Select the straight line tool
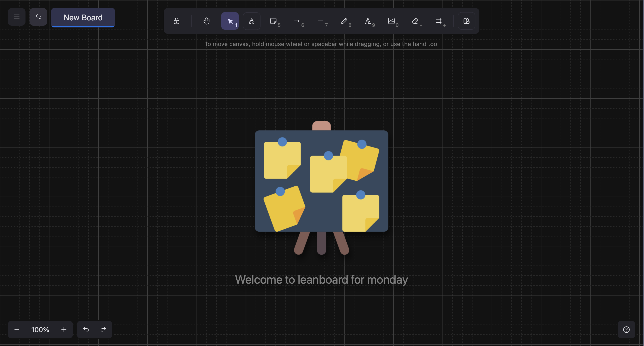Image resolution: width=644 pixels, height=346 pixels. click(x=320, y=21)
